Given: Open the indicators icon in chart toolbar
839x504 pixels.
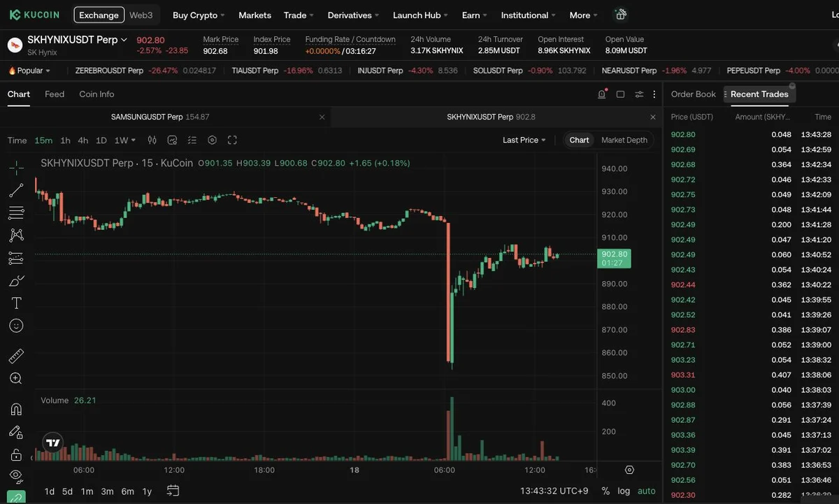Looking at the screenshot, I should (173, 140).
